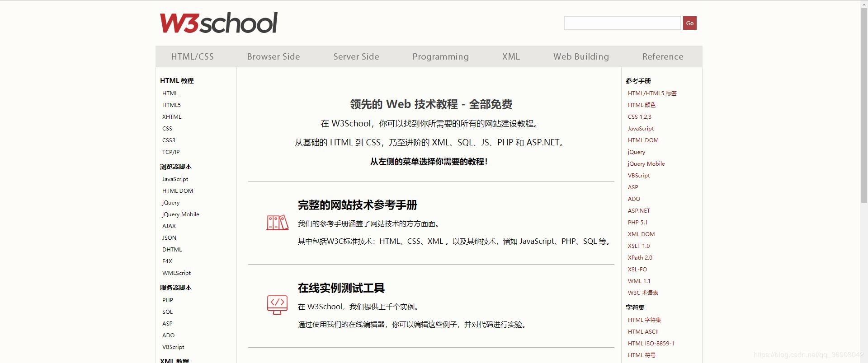
Task: Open the SQL tutorial link
Action: coord(167,312)
